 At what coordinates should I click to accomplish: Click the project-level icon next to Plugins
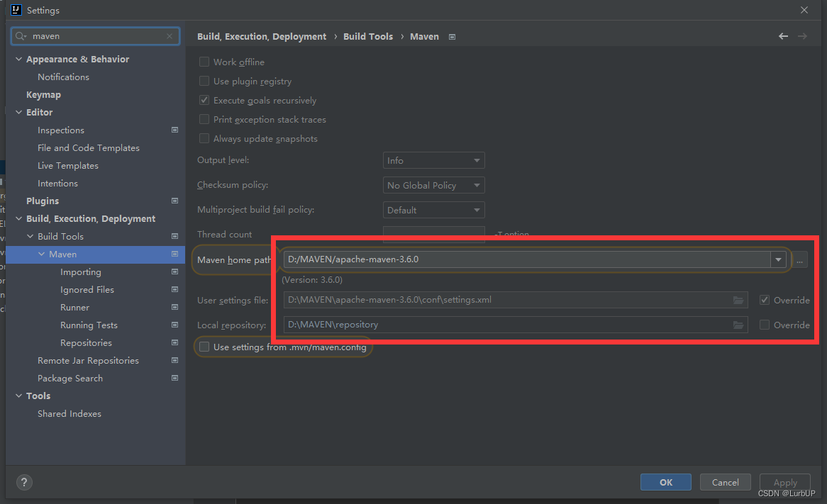point(174,201)
